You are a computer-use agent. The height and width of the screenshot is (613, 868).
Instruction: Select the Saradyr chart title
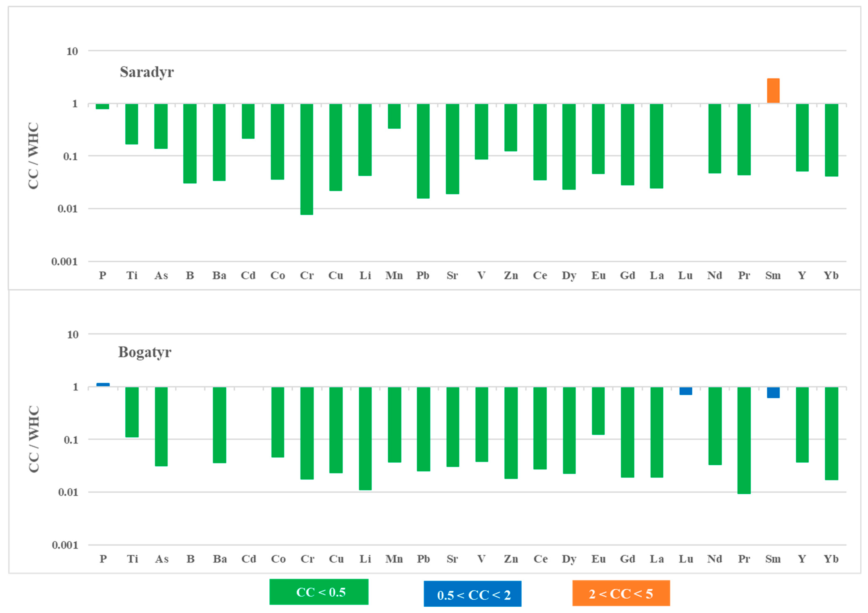click(x=147, y=72)
